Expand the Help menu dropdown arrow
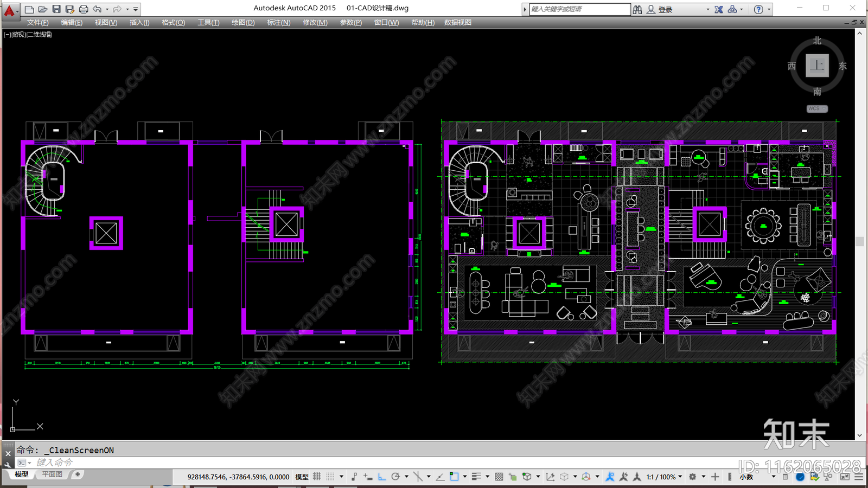Screen dimensions: 868x488 (x=769, y=9)
